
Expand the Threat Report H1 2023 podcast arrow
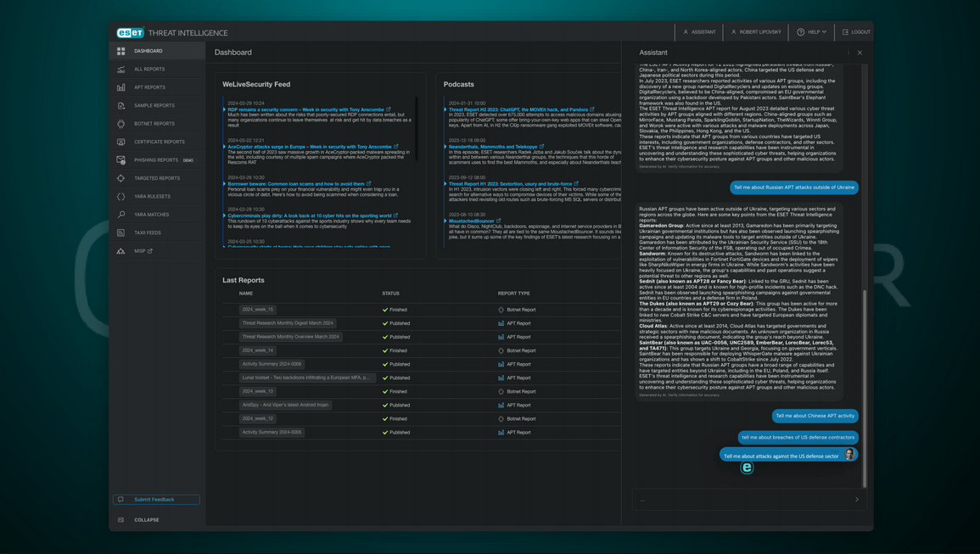click(x=445, y=184)
